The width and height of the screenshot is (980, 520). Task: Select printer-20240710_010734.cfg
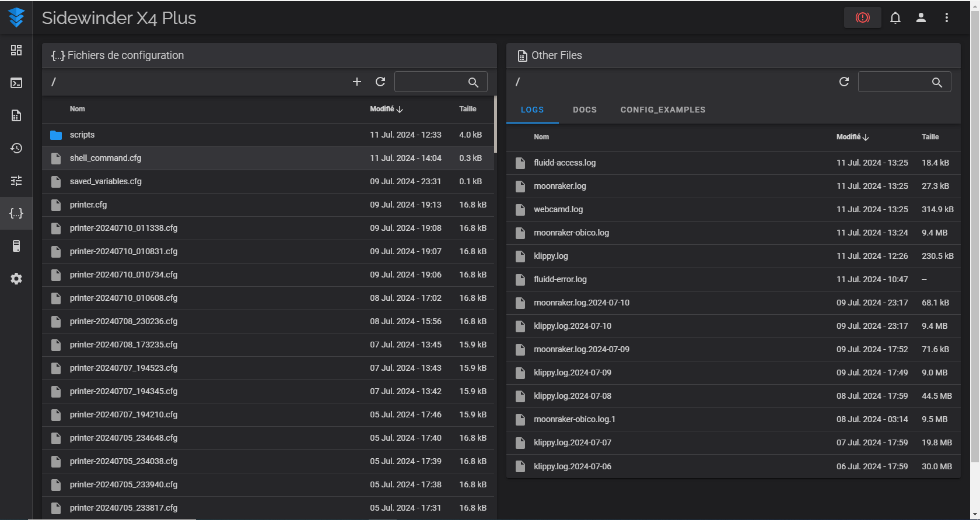point(268,275)
